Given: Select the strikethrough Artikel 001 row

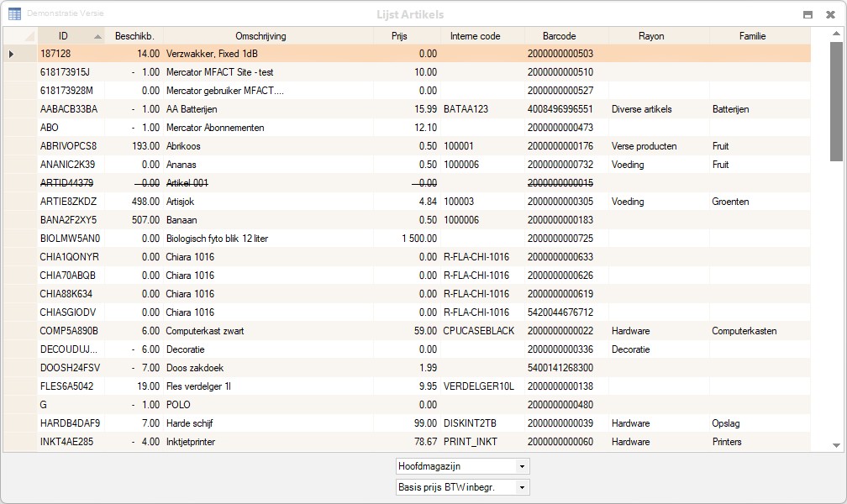Looking at the screenshot, I should tap(187, 183).
